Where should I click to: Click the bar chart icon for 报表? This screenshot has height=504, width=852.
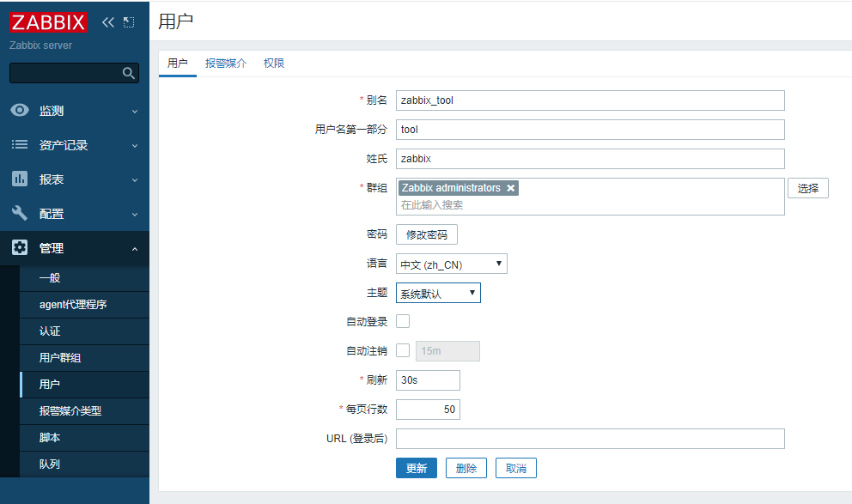[x=20, y=179]
